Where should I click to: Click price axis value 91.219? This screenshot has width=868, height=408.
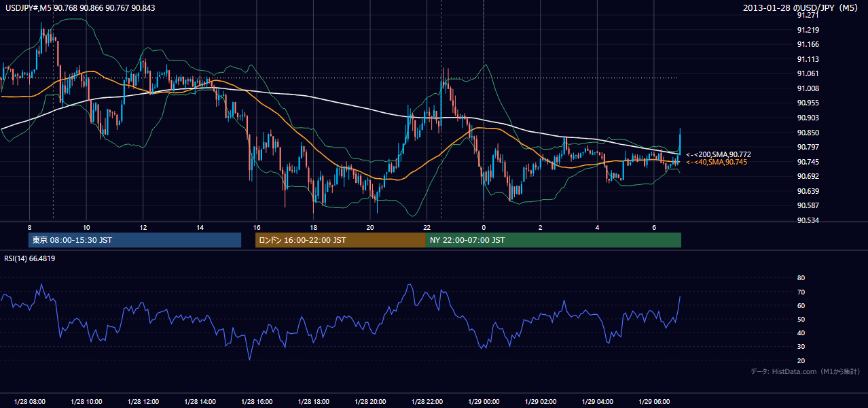click(x=808, y=30)
